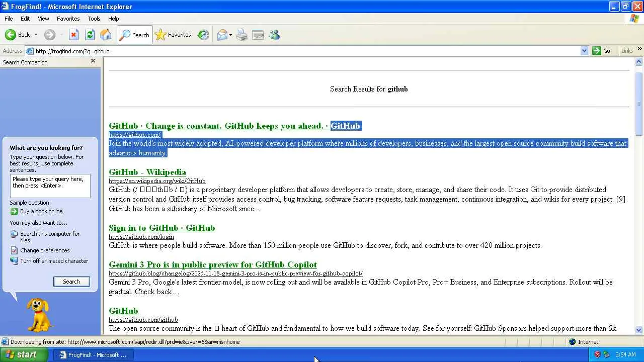The height and width of the screenshot is (362, 644).
Task: Open the 'GitHub - Wikipedia' result
Action: [x=147, y=172]
